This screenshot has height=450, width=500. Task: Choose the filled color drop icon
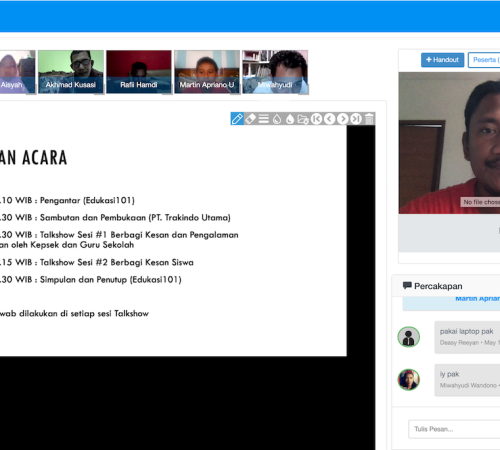click(290, 119)
